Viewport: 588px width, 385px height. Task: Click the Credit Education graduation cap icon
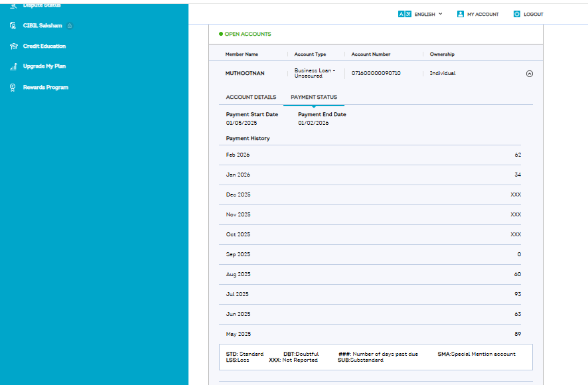(13, 46)
